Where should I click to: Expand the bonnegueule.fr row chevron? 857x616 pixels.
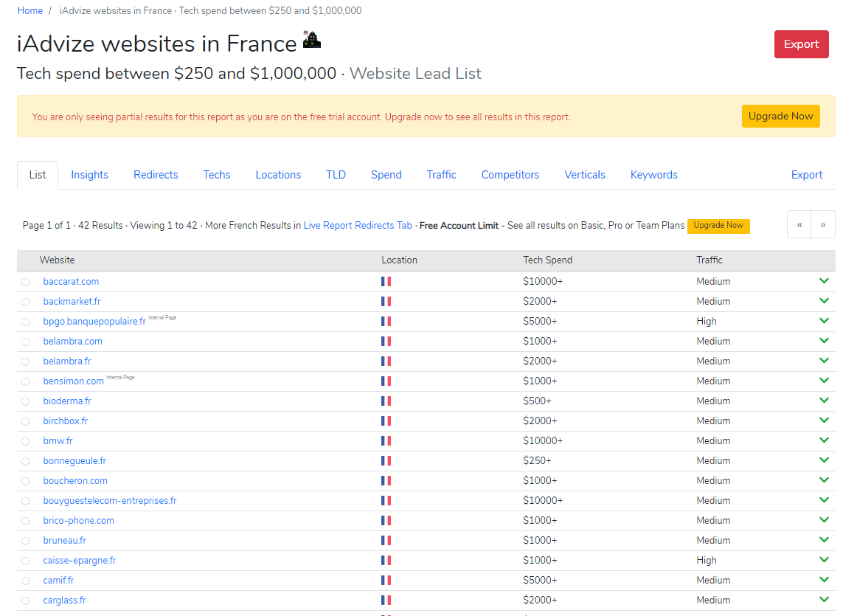825,460
